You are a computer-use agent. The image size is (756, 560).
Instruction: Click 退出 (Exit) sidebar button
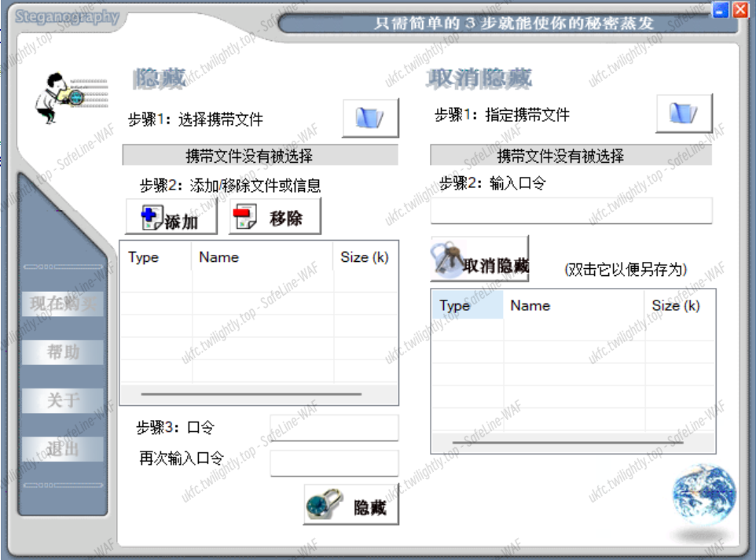[x=64, y=449]
